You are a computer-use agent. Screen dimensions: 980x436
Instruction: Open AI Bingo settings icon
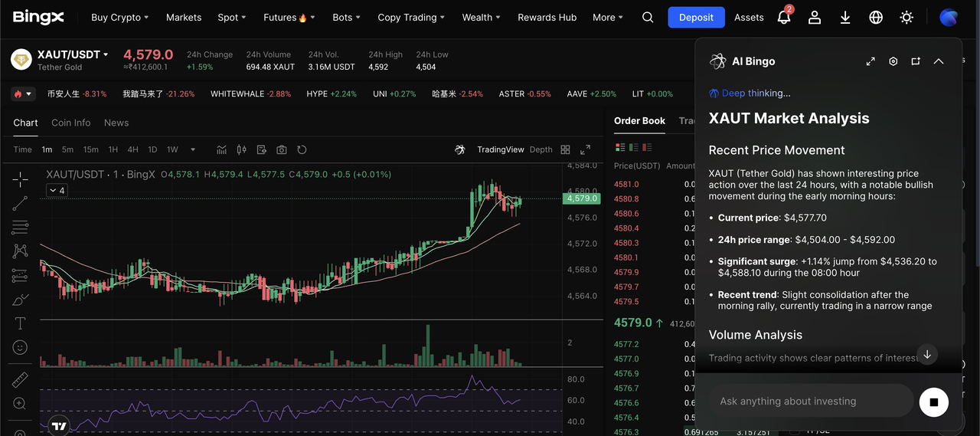pos(893,61)
